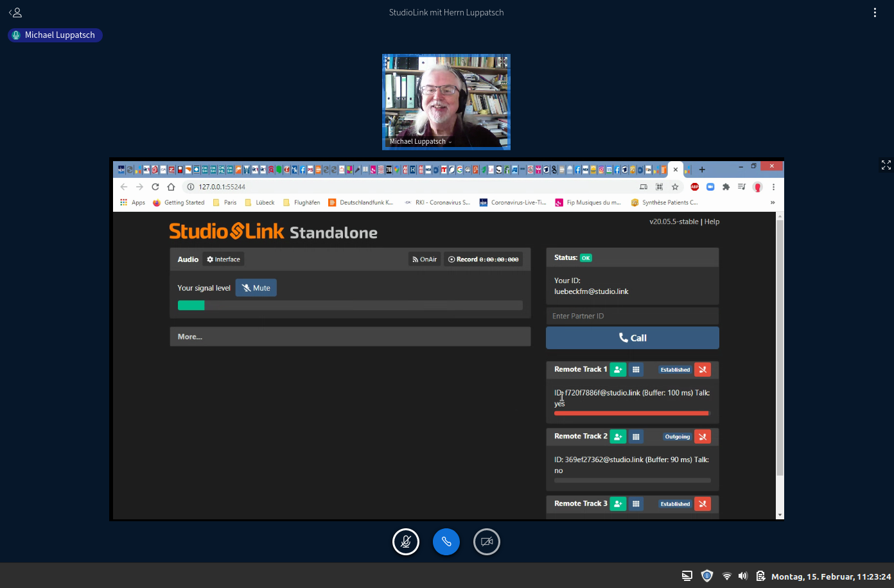The width and height of the screenshot is (894, 588).
Task: Open the Help link
Action: pos(712,221)
